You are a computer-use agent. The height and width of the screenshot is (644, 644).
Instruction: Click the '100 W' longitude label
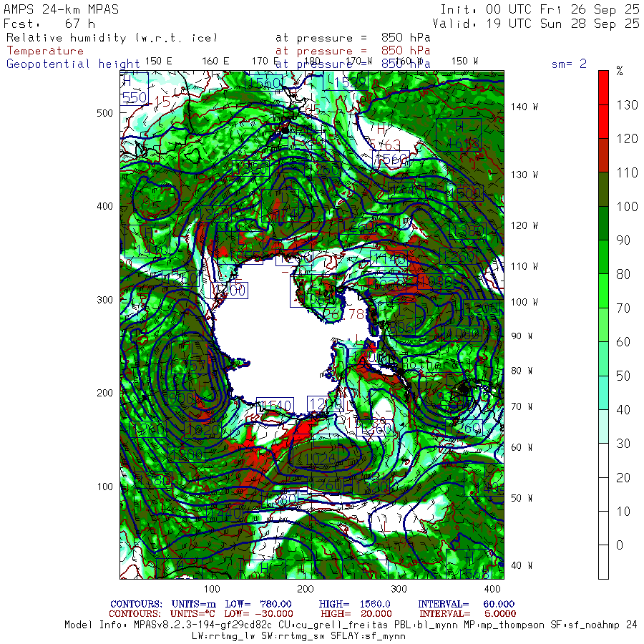524,302
